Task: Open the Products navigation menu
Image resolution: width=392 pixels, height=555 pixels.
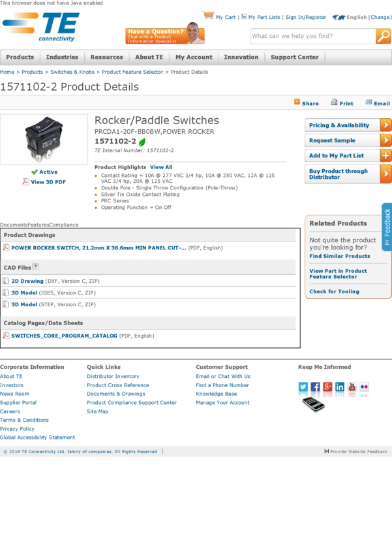Action: point(20,57)
